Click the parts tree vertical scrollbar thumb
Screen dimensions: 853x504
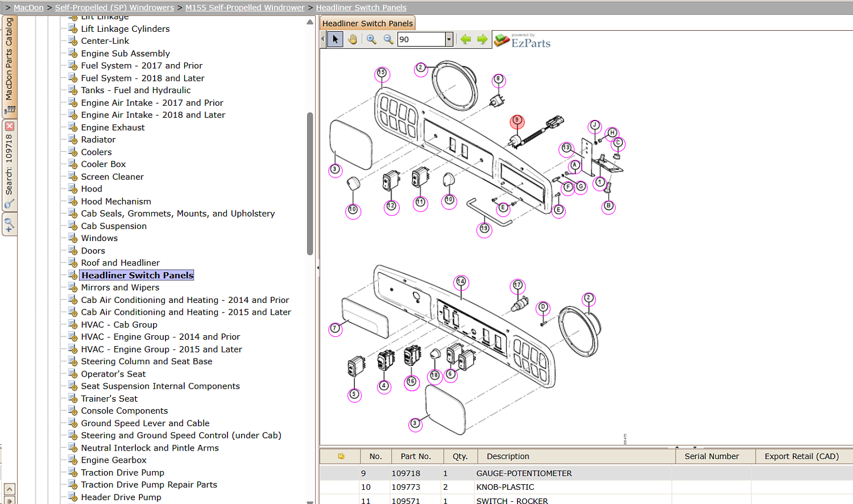coord(310,184)
